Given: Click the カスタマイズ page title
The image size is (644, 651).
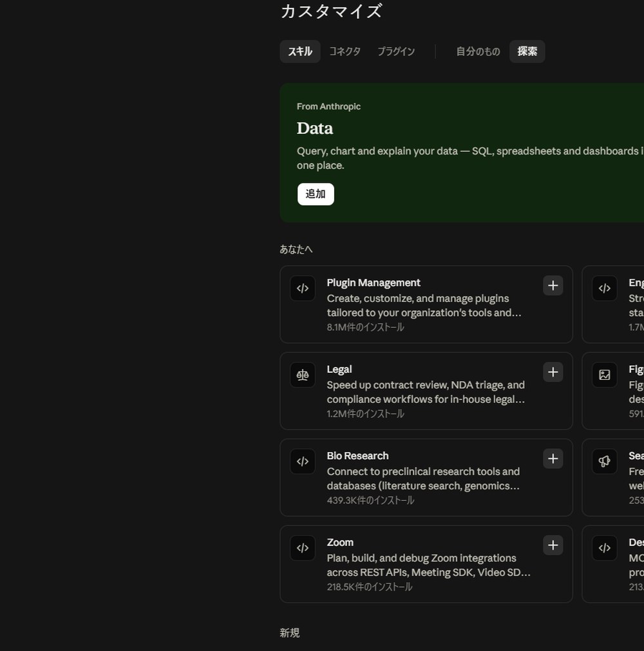Looking at the screenshot, I should (x=332, y=11).
